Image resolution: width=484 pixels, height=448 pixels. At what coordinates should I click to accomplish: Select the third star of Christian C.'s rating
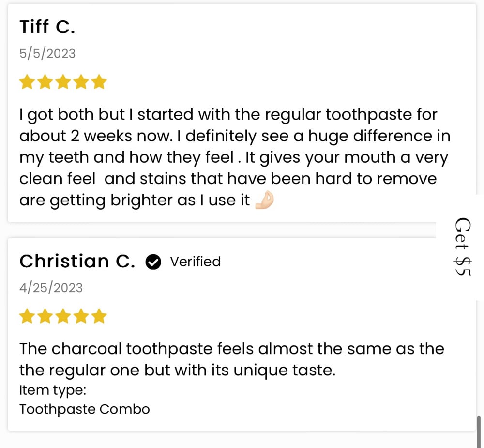63,316
